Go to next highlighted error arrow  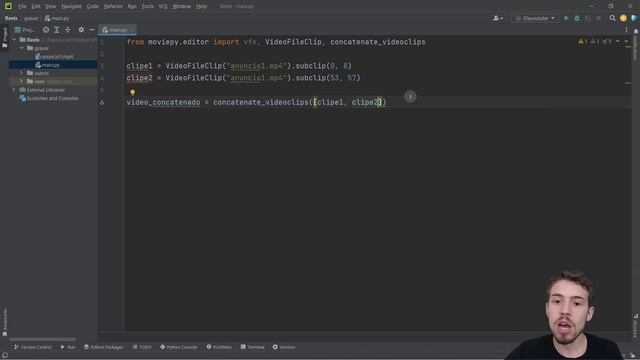pos(626,41)
